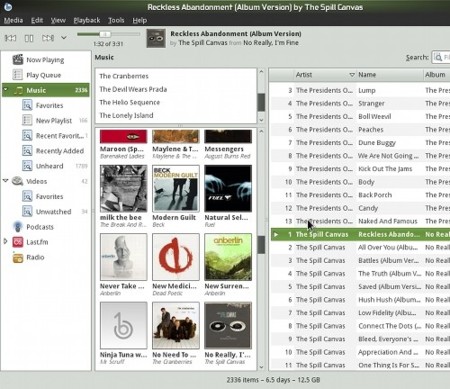Open the Edit menu
This screenshot has width=450, height=389.
coord(37,20)
